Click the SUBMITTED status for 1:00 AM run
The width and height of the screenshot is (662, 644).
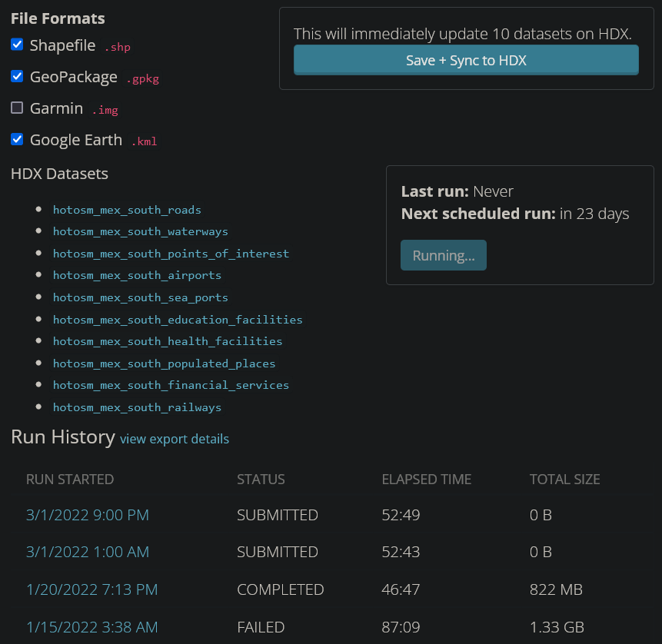[x=278, y=552]
